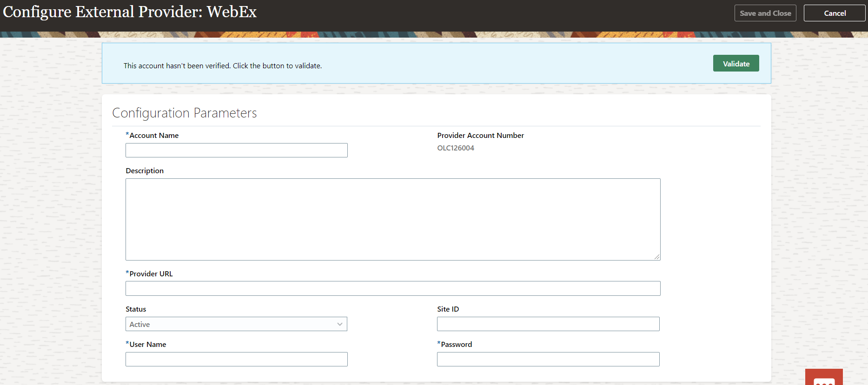Screen dimensions: 868x385
Task: Open the Status dropdown showing Active
Action: [x=236, y=324]
